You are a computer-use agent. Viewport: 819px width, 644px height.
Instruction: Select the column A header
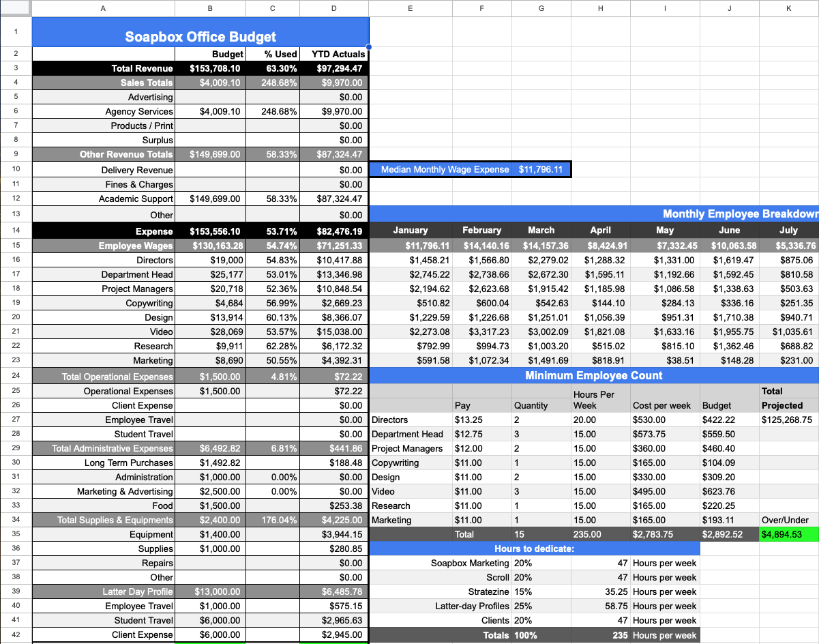point(103,8)
